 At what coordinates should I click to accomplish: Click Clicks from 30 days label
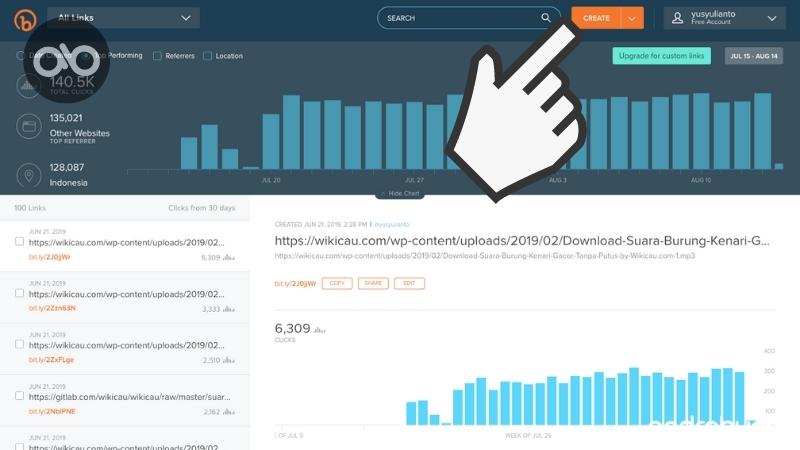tap(202, 208)
